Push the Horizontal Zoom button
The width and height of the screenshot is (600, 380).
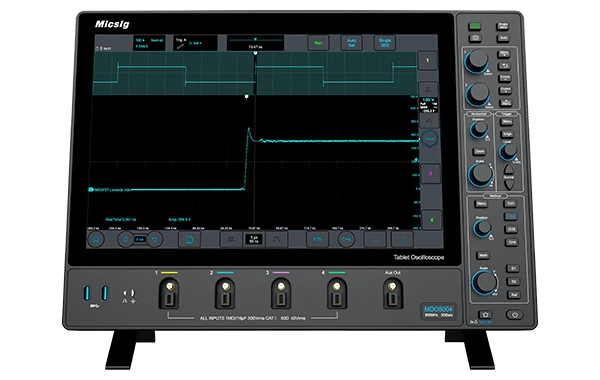(x=479, y=152)
